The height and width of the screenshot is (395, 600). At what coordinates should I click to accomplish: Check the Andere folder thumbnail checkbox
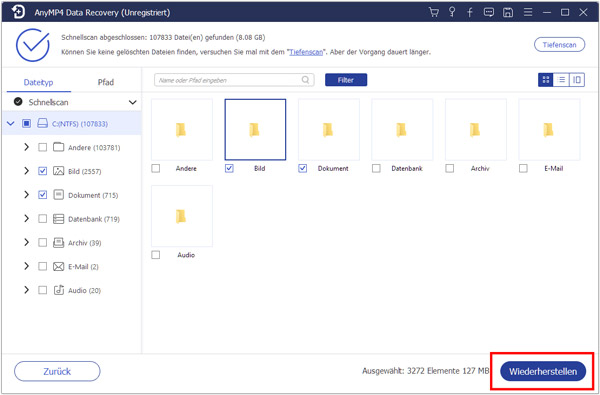click(x=155, y=168)
